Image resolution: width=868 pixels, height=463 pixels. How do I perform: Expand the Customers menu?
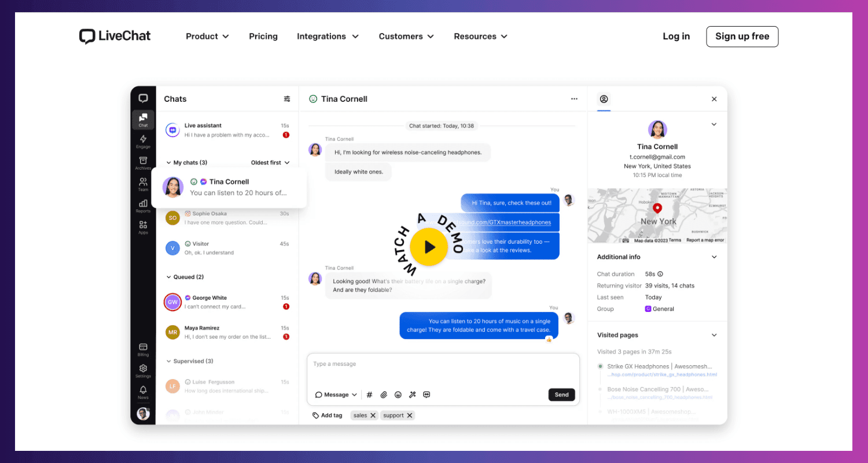tap(406, 36)
